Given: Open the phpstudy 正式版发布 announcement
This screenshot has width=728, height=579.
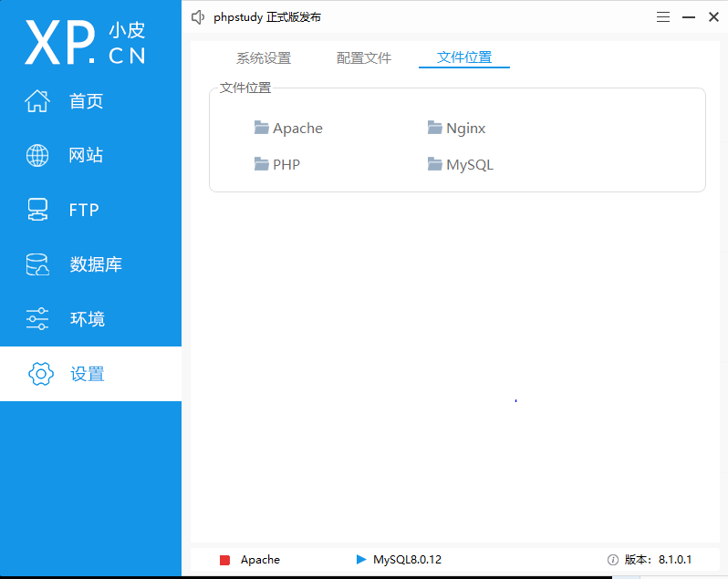Looking at the screenshot, I should coord(267,17).
